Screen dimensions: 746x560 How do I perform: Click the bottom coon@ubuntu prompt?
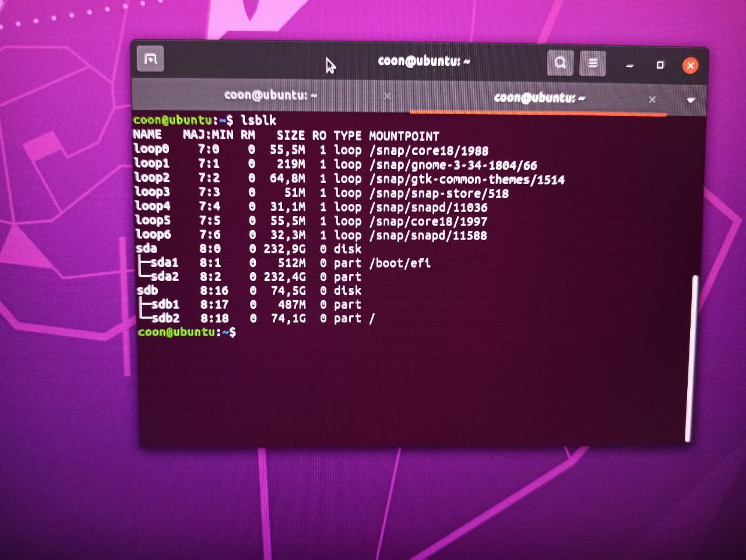(187, 332)
